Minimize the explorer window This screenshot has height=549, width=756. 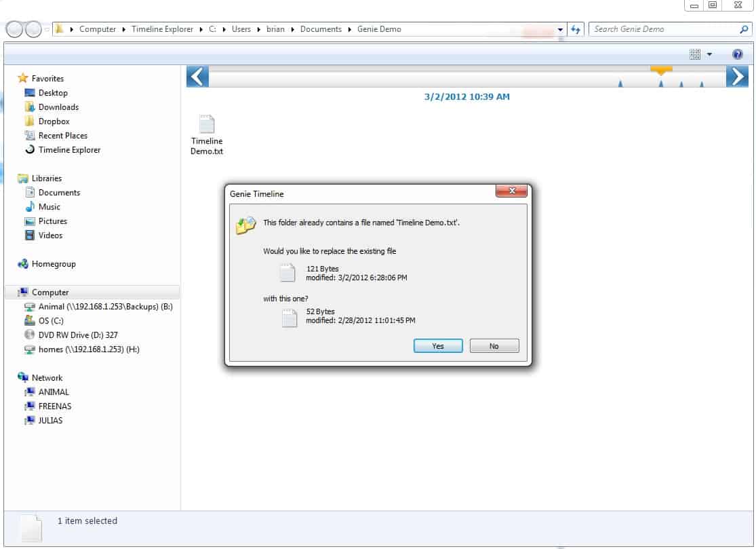coord(694,5)
